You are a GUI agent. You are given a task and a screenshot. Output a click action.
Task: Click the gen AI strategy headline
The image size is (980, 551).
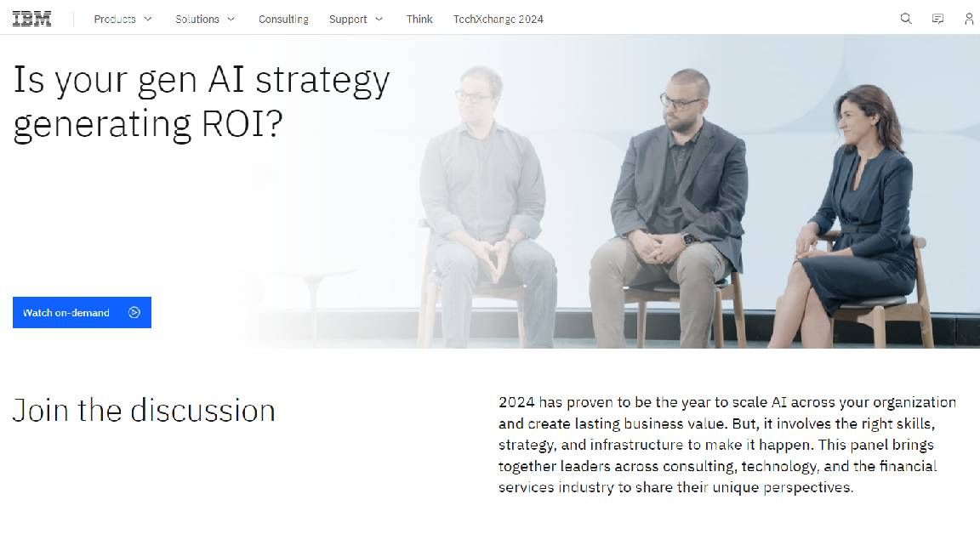tap(201, 101)
